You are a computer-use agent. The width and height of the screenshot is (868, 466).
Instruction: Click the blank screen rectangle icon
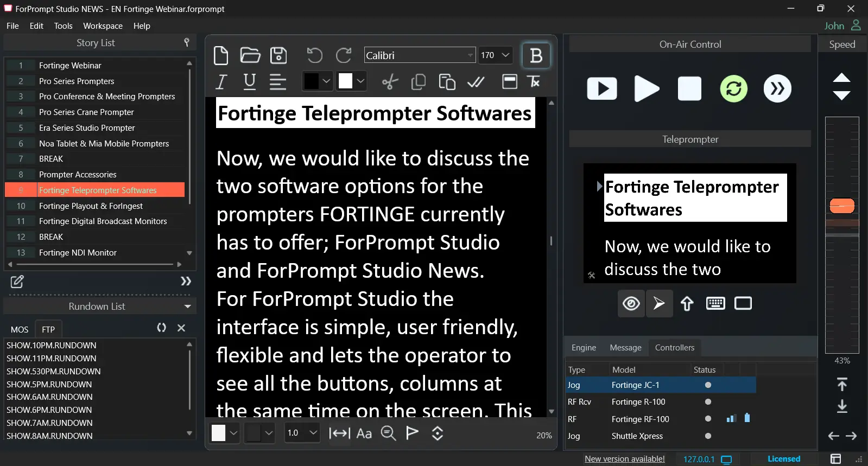tap(743, 303)
